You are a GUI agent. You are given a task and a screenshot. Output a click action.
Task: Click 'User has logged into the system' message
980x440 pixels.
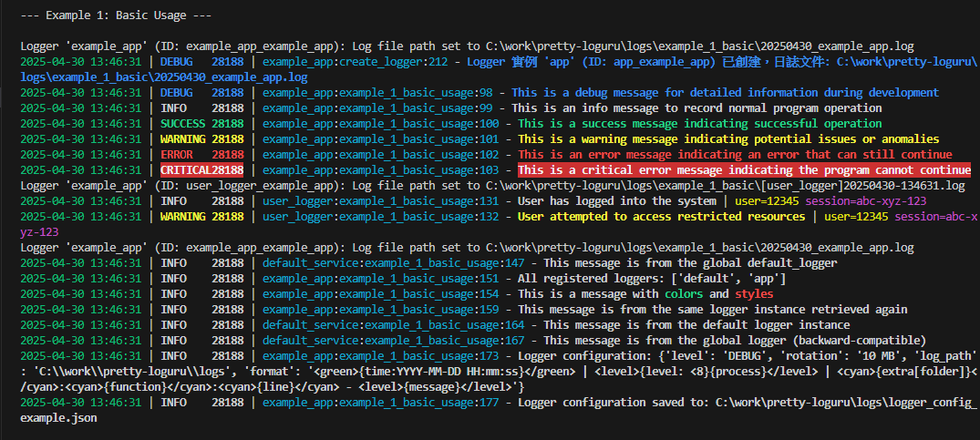point(617,201)
